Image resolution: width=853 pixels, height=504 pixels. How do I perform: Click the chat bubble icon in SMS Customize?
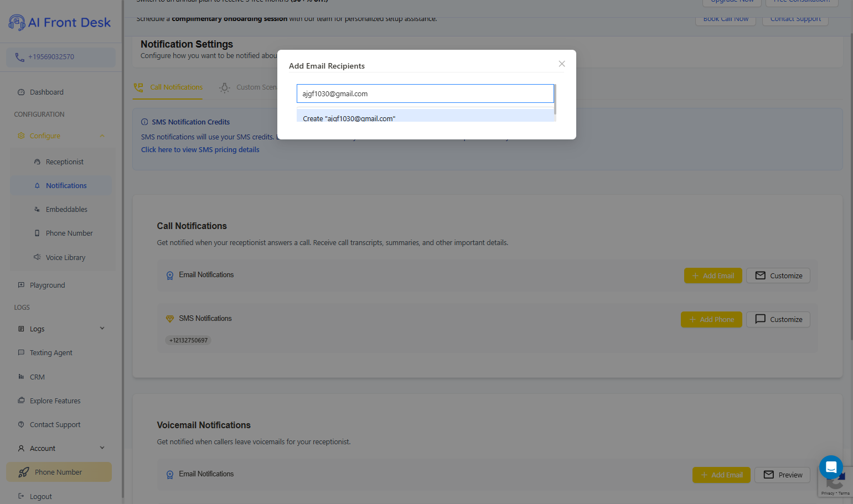(761, 319)
